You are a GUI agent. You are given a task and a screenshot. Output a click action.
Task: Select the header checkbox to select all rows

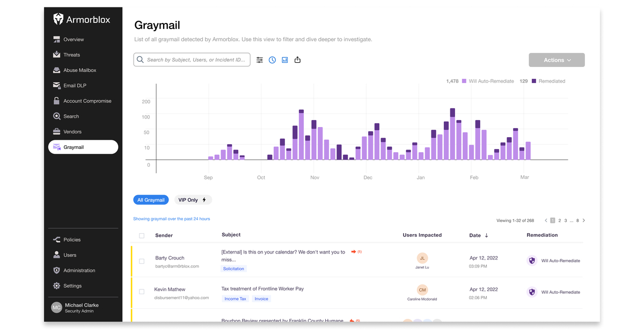(x=142, y=235)
